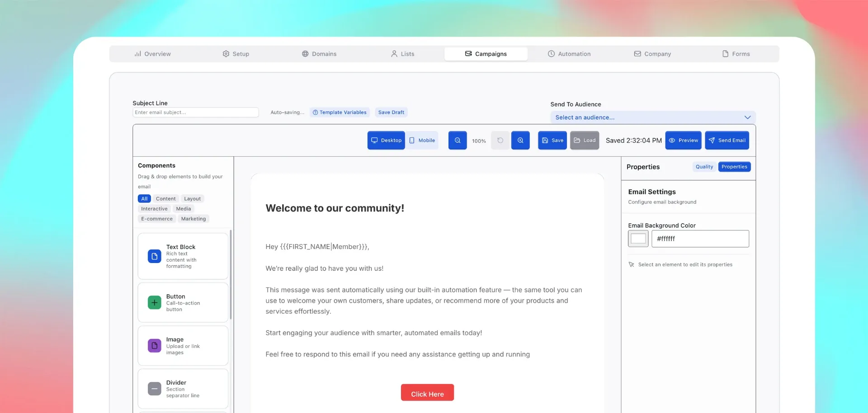Click the built-in automation feature paragraph
The image size is (868, 413).
coord(424,300)
